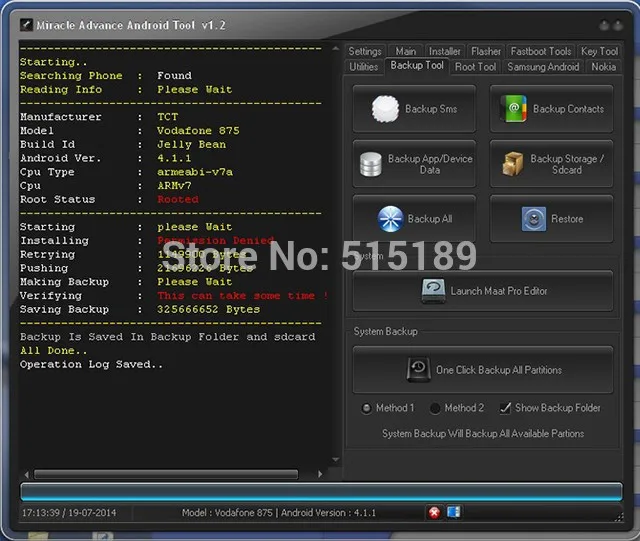
Task: Click the log scrollbar right arrow
Action: [320, 474]
